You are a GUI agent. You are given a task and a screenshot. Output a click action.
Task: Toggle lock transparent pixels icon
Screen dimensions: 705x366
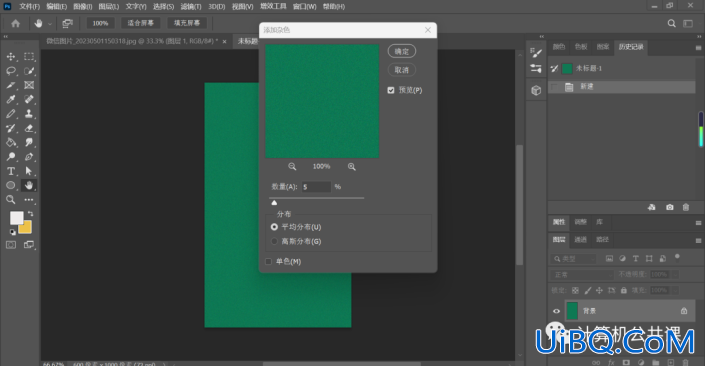575,290
